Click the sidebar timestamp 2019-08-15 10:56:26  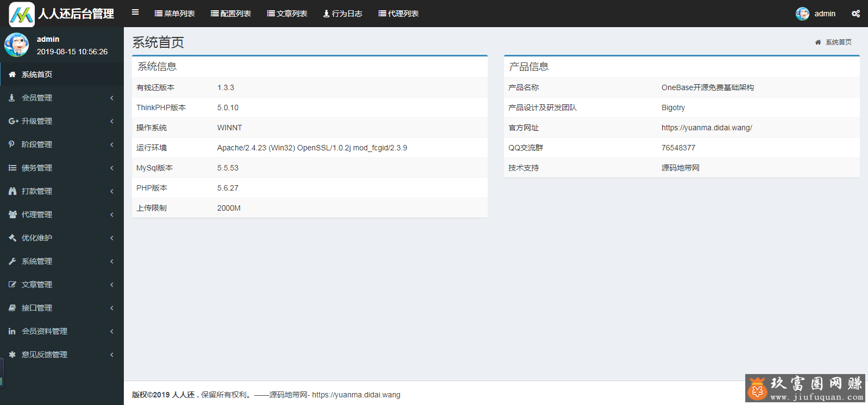click(72, 52)
